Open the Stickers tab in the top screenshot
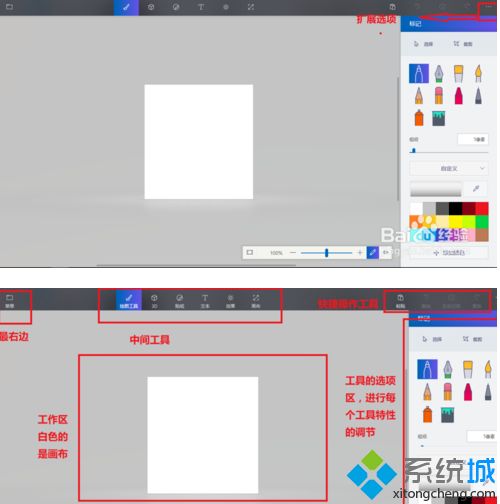Screen dimensions: 500x504 click(x=176, y=7)
